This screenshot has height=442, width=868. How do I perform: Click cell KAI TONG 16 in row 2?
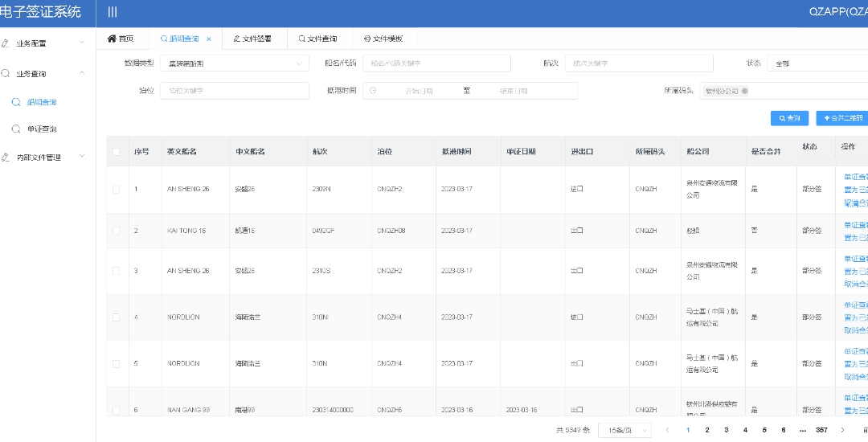pos(186,231)
